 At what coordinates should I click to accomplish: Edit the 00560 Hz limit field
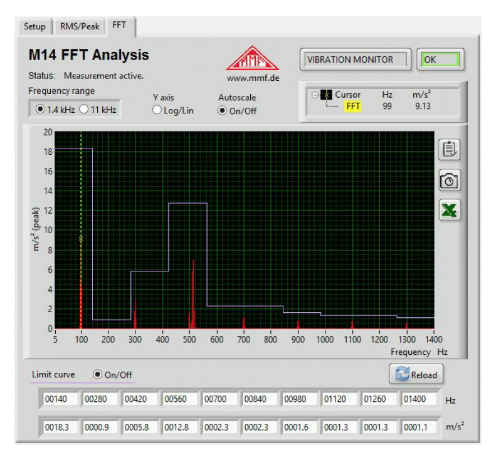180,399
